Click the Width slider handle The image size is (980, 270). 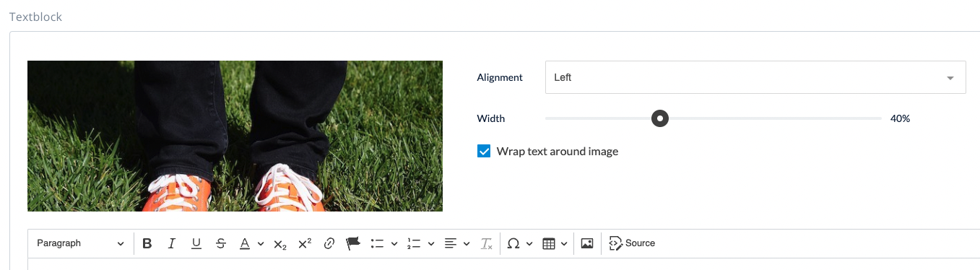pyautogui.click(x=660, y=118)
